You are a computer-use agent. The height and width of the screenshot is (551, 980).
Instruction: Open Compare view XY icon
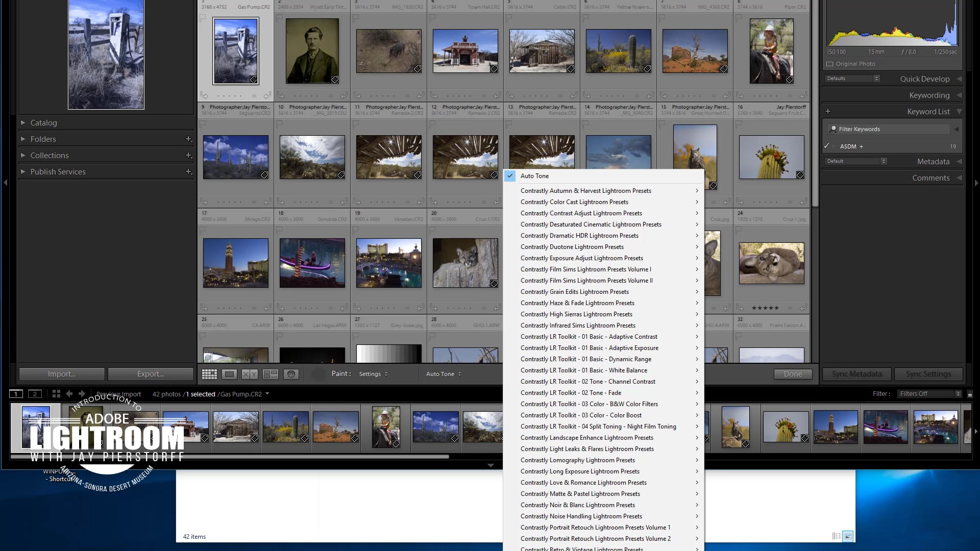[250, 374]
